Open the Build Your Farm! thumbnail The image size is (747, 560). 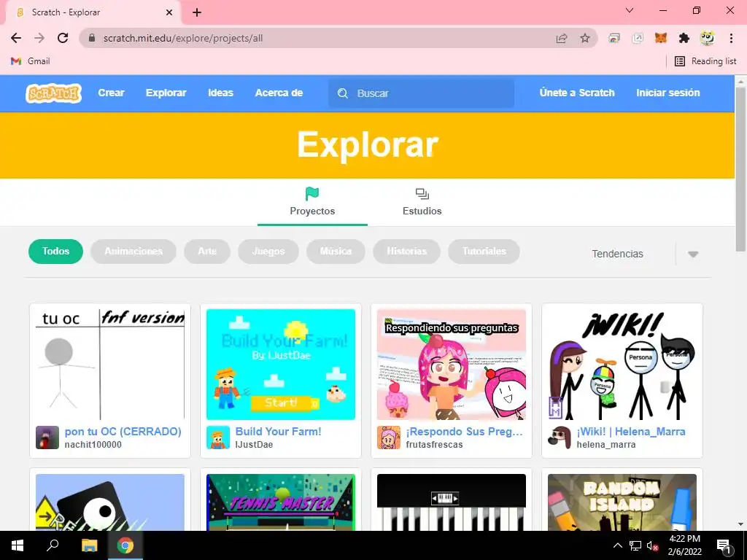point(281,365)
